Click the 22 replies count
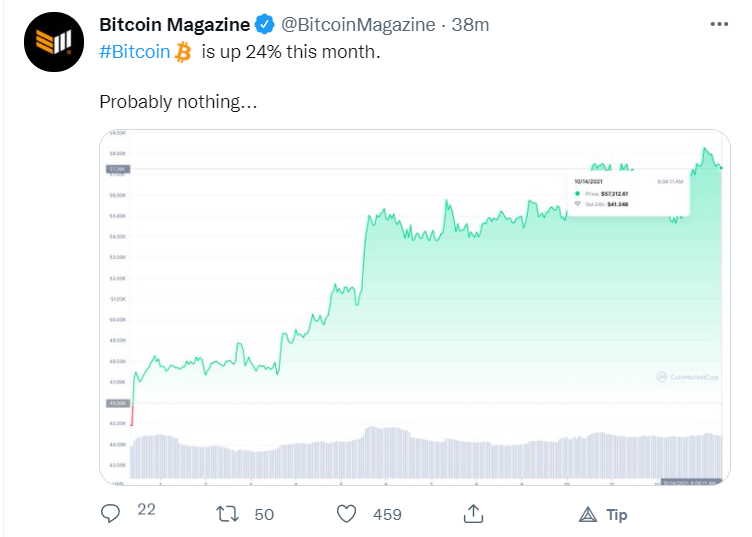Screen dimensions: 752x537 pos(146,509)
